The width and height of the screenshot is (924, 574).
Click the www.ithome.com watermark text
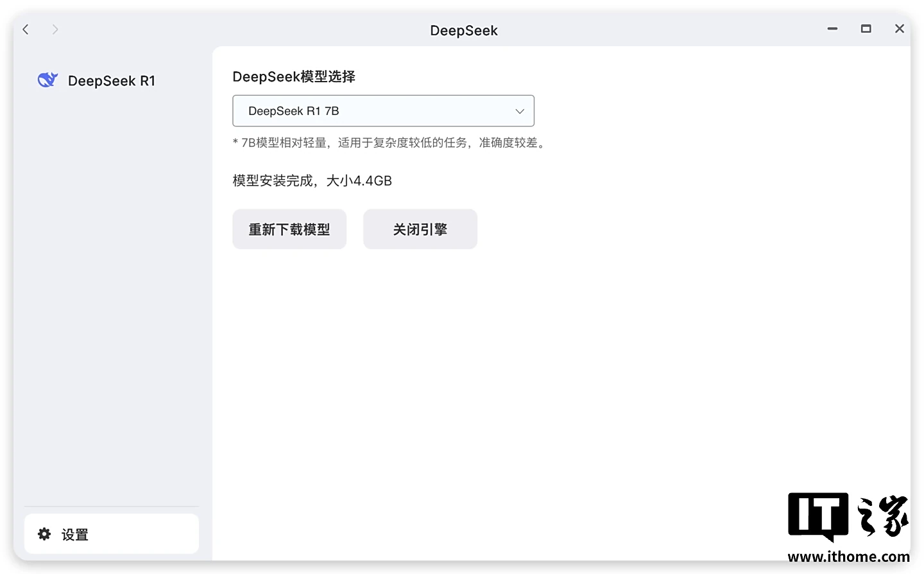[x=848, y=557]
